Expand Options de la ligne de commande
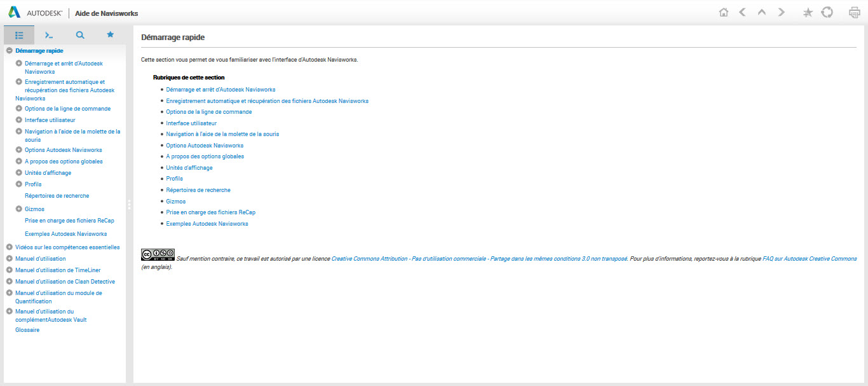The width and height of the screenshot is (868, 386). [19, 109]
